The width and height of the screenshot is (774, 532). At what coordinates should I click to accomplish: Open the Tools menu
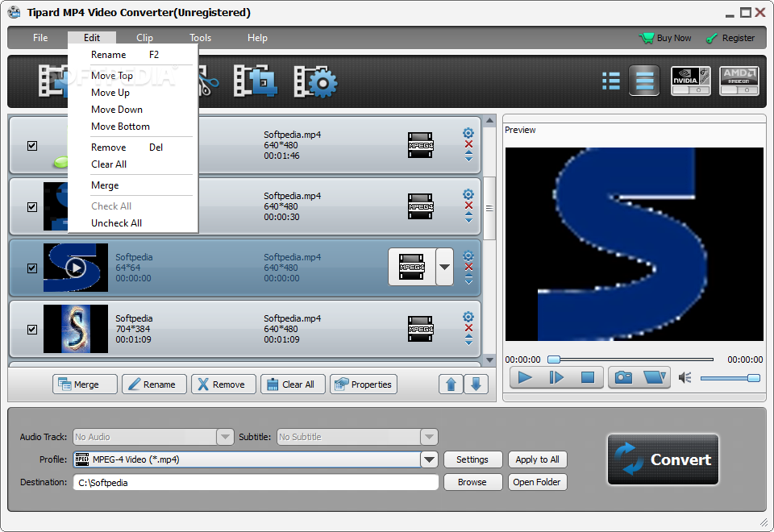pyautogui.click(x=201, y=38)
